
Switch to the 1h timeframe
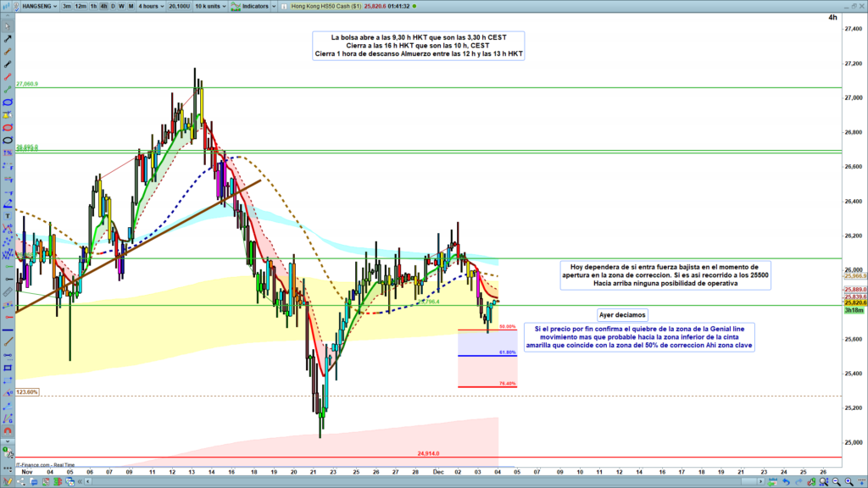point(92,5)
